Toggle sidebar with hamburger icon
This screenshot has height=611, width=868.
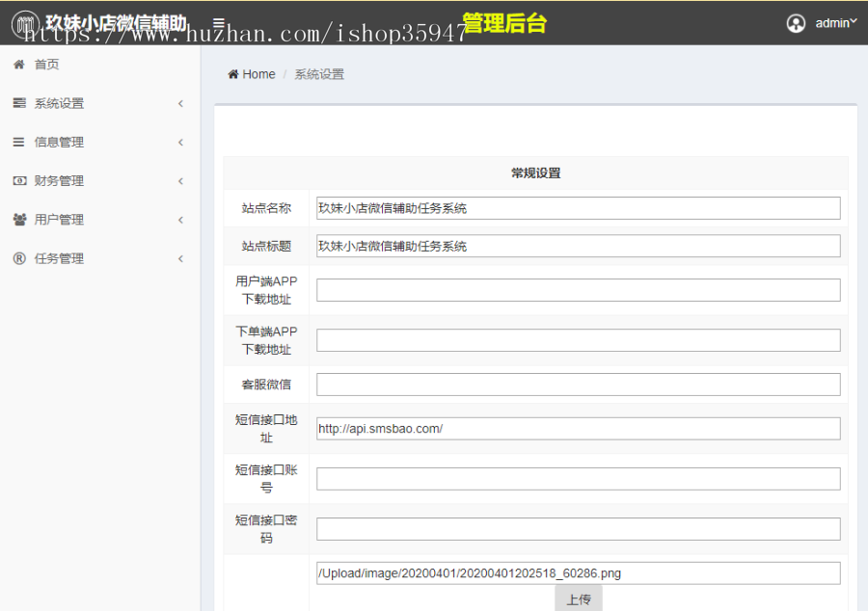(x=219, y=22)
